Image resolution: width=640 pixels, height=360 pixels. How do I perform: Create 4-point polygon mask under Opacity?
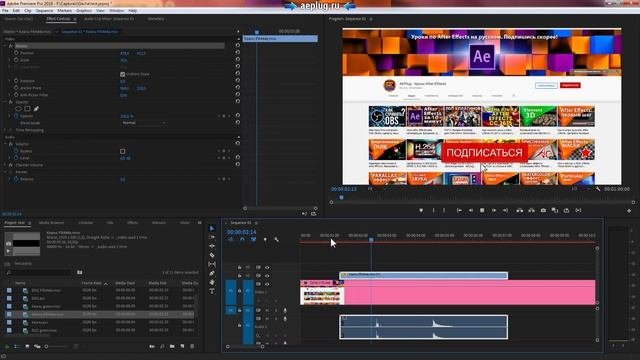click(x=27, y=109)
